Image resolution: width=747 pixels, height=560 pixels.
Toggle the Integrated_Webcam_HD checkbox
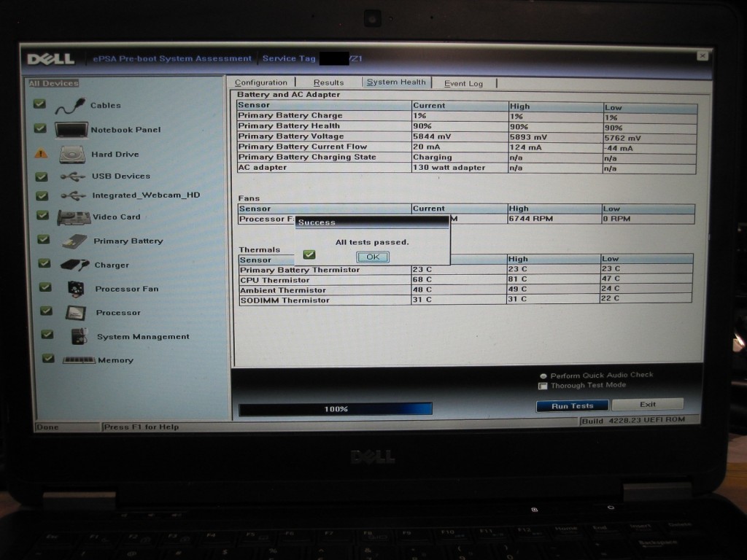click(x=42, y=195)
